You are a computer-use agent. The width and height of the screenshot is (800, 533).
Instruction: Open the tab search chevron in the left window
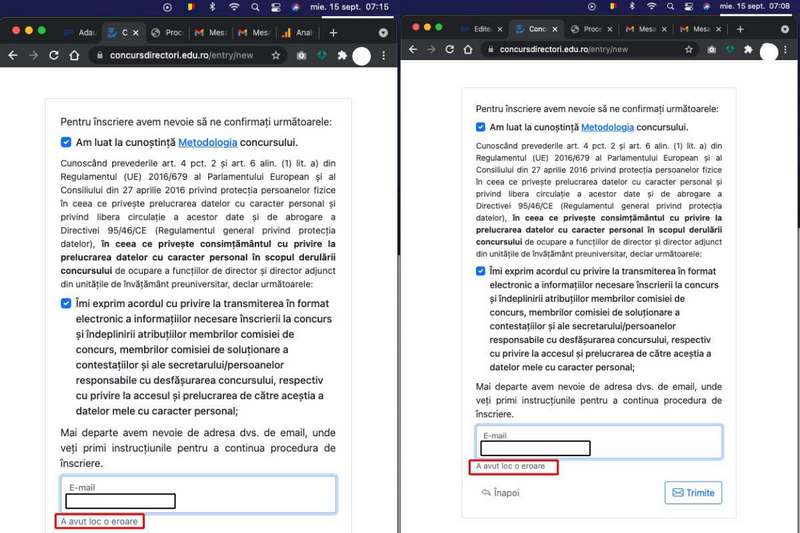tap(383, 32)
